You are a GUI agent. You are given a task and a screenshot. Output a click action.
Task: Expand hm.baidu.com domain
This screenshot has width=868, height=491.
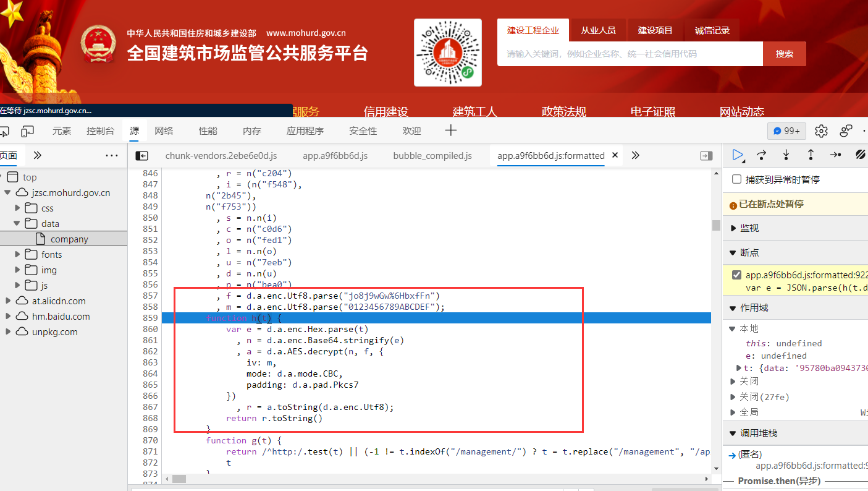(8, 317)
